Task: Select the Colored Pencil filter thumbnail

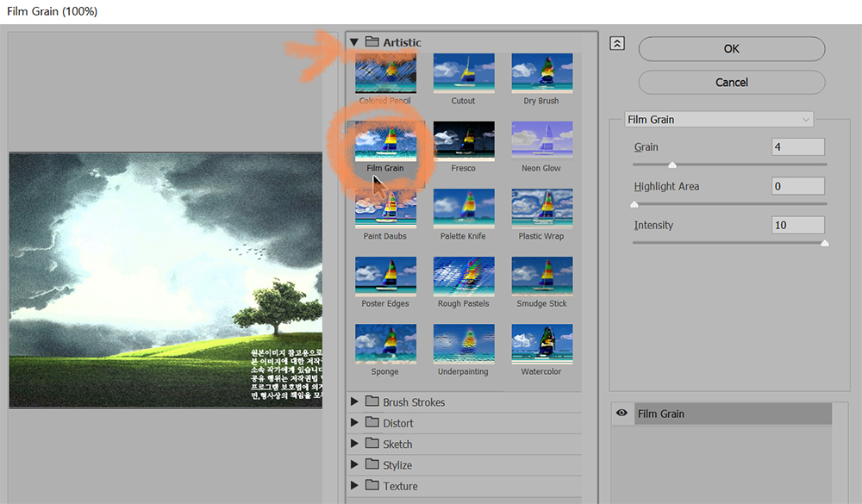Action: pos(385,73)
